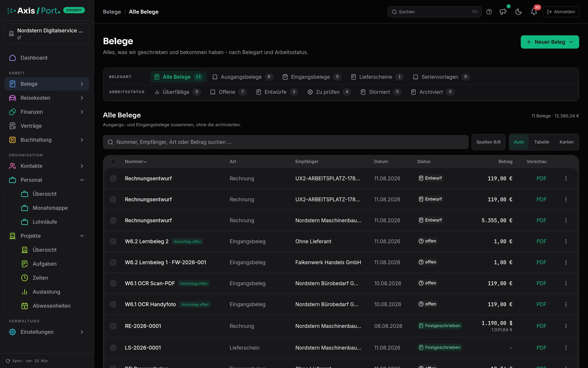Image resolution: width=588 pixels, height=368 pixels.
Task: Toggle dark mode moon icon
Action: (x=518, y=12)
